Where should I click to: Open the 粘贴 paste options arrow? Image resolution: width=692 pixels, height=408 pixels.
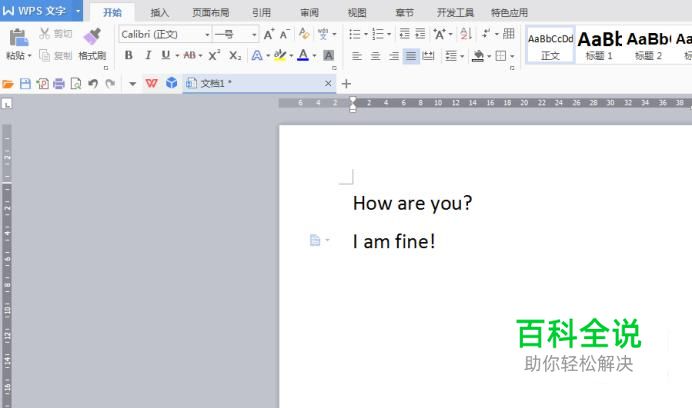tap(30, 56)
